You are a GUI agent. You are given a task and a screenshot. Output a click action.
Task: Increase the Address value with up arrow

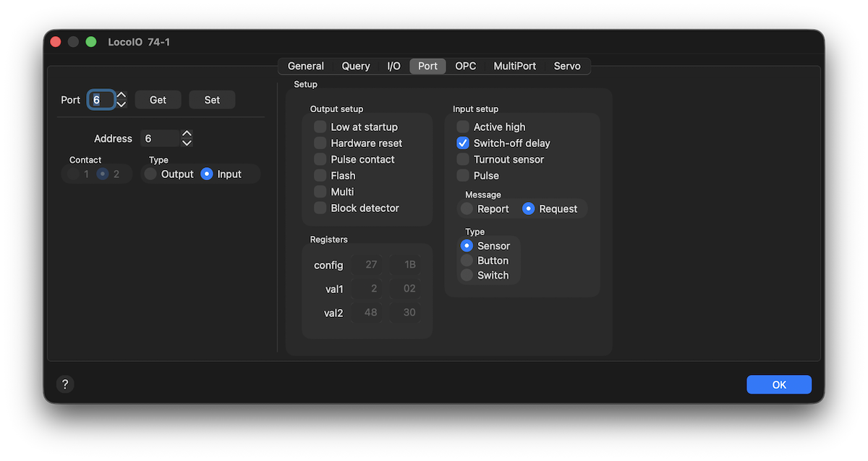pos(187,134)
